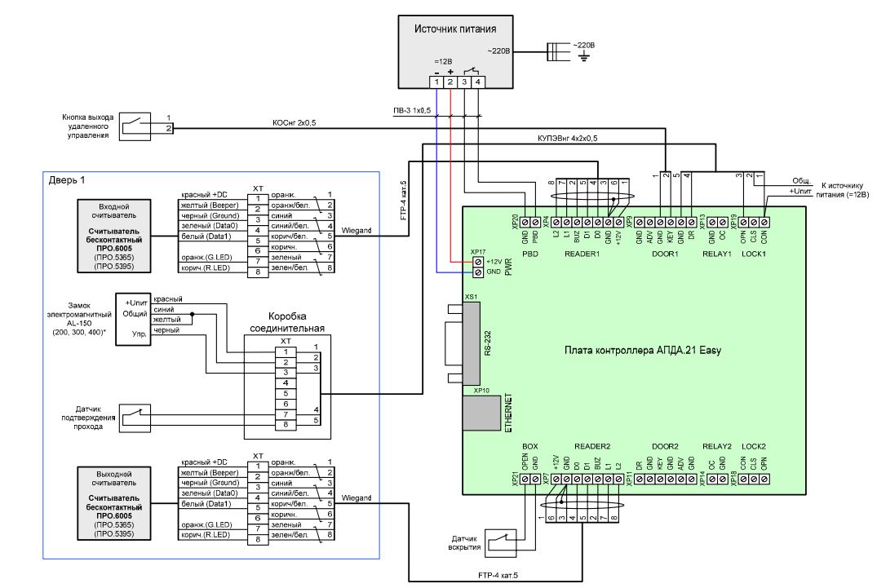Click the КУПЭВнг 4х2х0,5 cable label

568,138
